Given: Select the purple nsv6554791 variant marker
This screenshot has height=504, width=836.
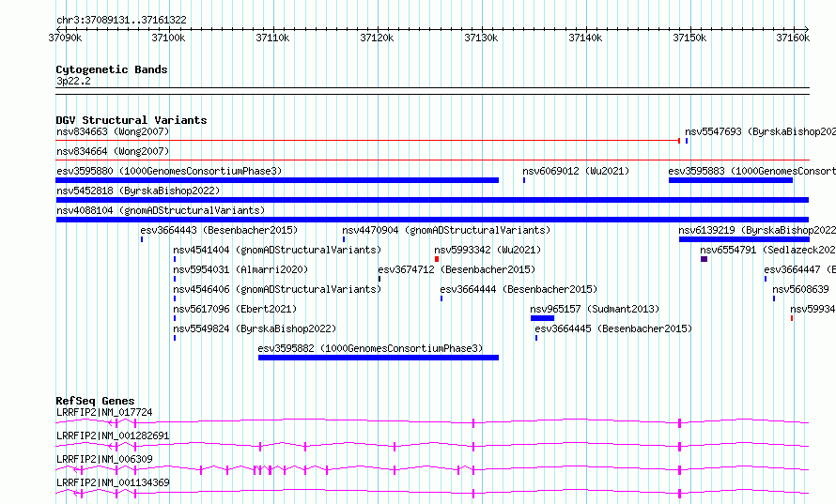Looking at the screenshot, I should click(x=704, y=259).
